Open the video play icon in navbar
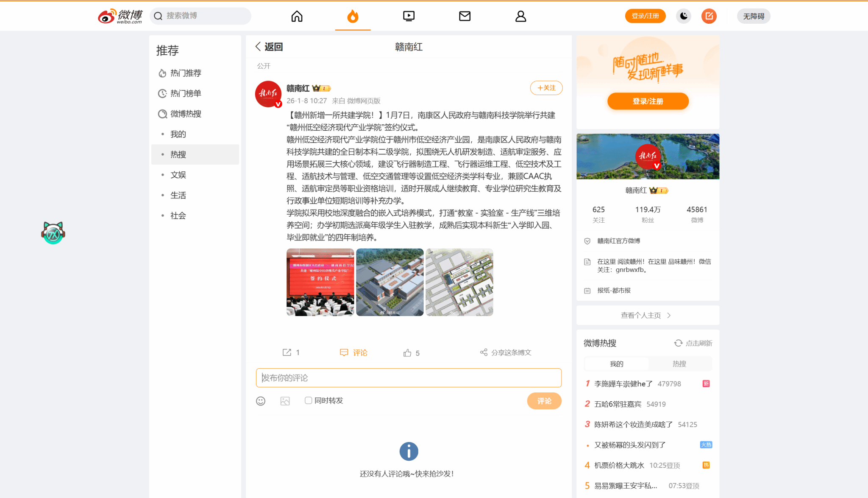 (409, 16)
